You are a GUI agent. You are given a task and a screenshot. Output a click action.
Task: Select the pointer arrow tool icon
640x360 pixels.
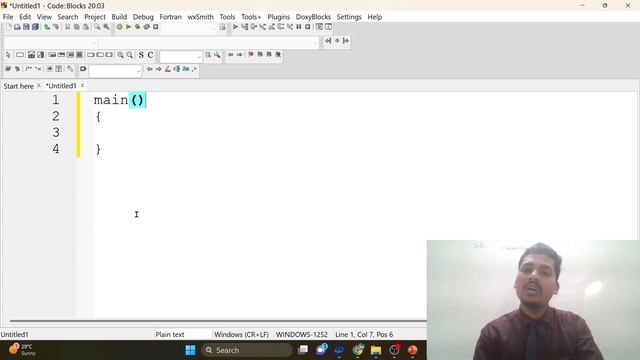8,55
